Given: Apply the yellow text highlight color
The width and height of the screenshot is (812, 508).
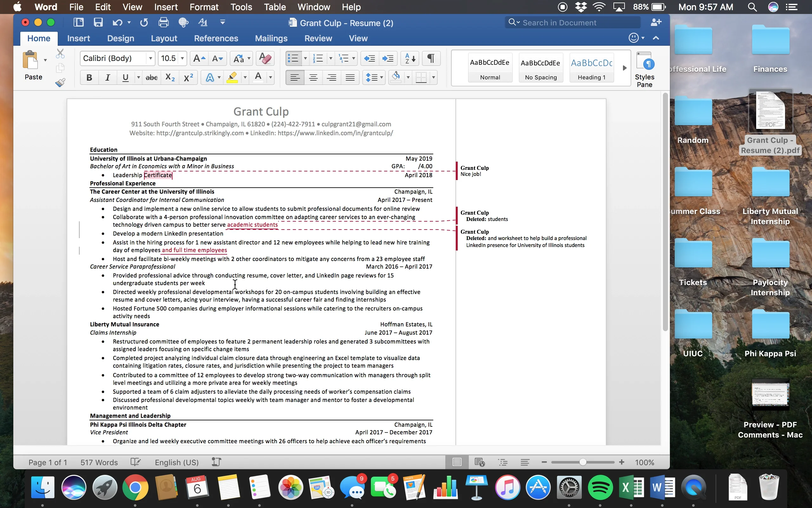Looking at the screenshot, I should [232, 77].
